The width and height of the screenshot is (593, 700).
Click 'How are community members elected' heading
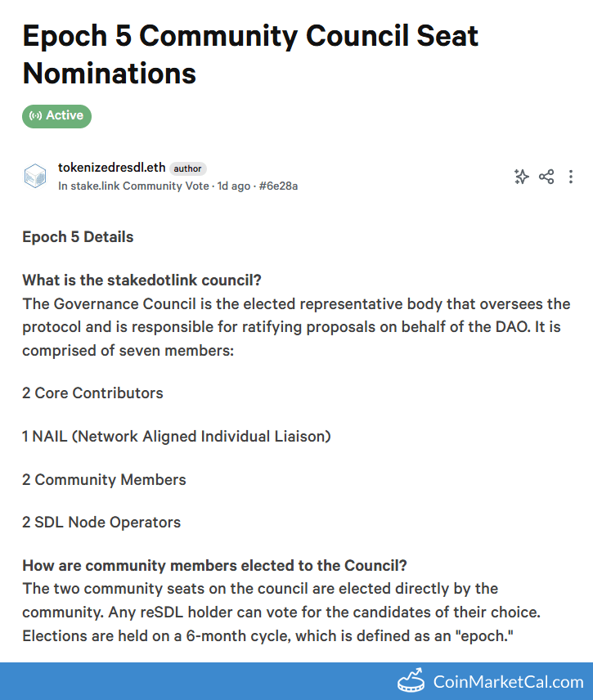(214, 566)
